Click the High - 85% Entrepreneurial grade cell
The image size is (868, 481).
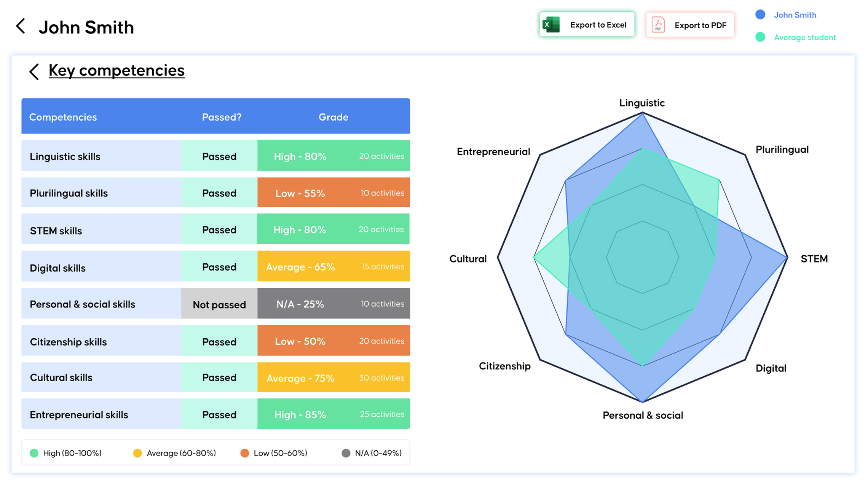(333, 414)
